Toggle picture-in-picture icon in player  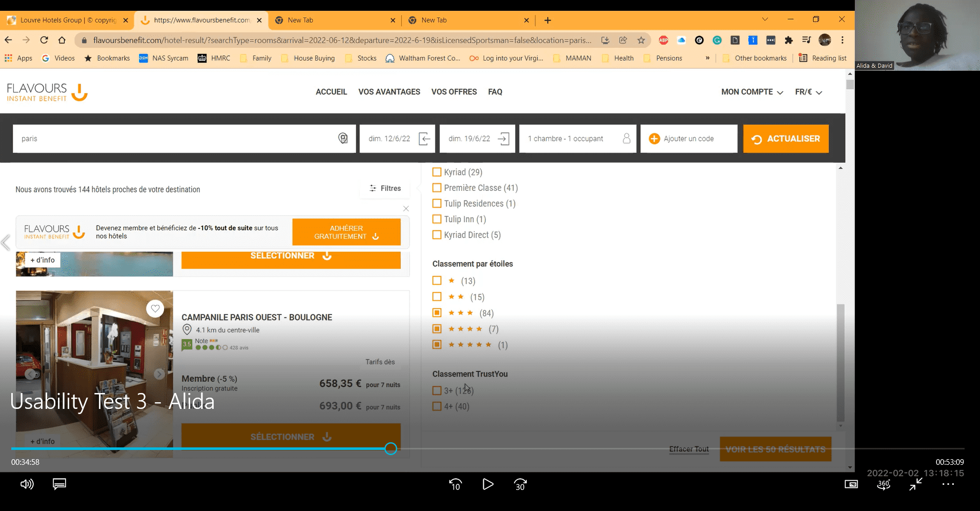click(851, 484)
